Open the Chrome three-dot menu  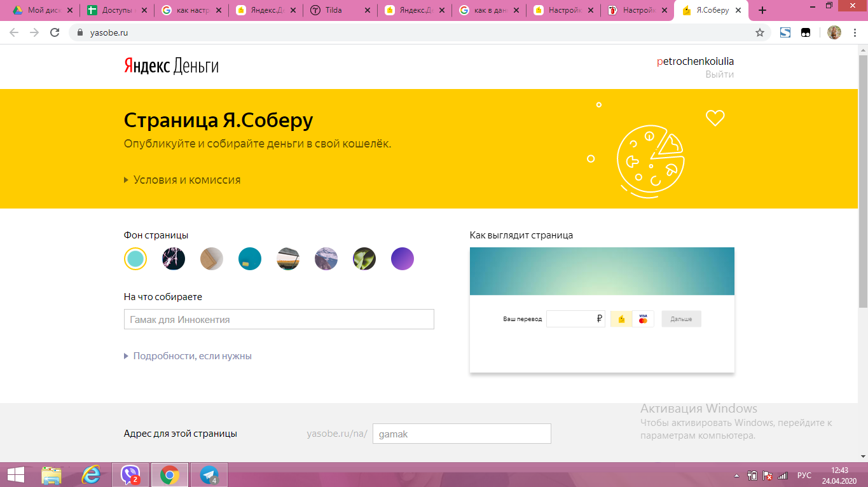coord(855,32)
